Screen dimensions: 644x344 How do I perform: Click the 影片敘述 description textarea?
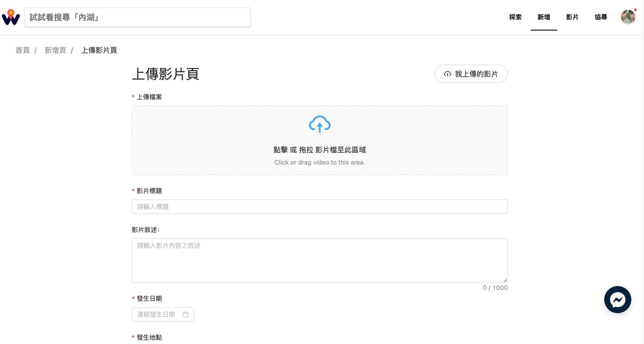pos(319,260)
